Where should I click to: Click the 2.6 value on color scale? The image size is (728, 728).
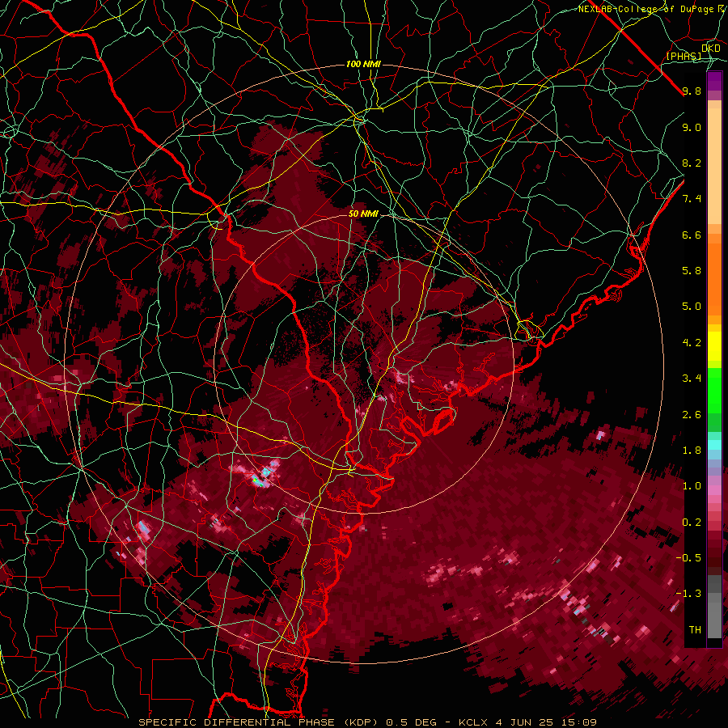coord(692,415)
